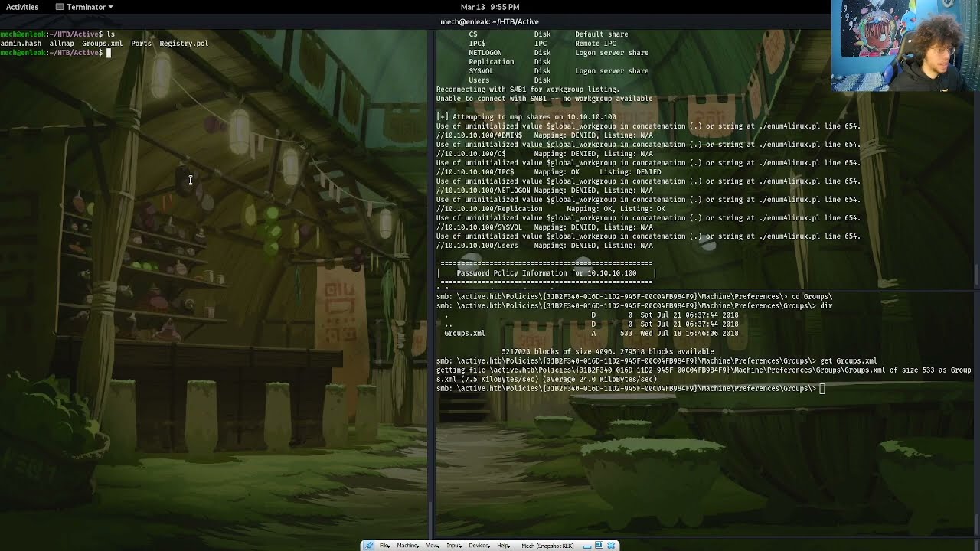The height and width of the screenshot is (551, 980).
Task: Click the 'Password Policy Information' heading text
Action: [x=547, y=273]
